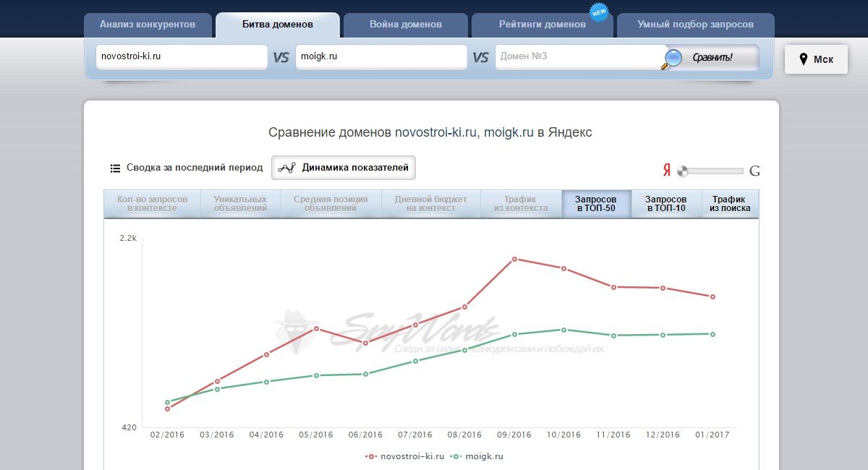Image resolution: width=868 pixels, height=470 pixels.
Task: Click the 2.2k y-axis value
Action: tap(128, 238)
